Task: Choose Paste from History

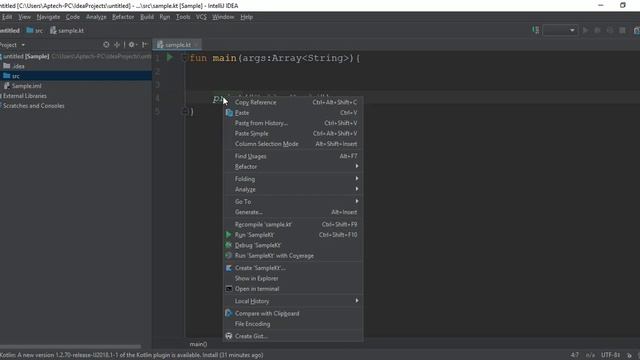Action: 293,123
